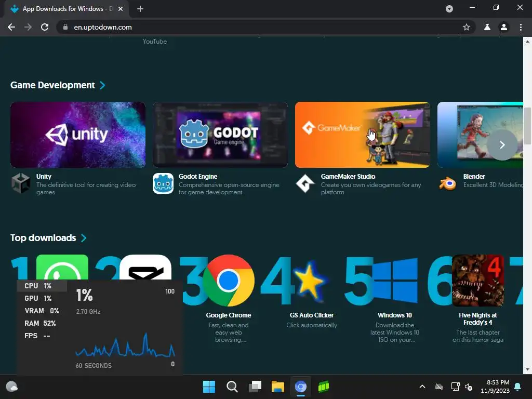Open the Unity title link
The height and width of the screenshot is (399, 532).
[44, 177]
